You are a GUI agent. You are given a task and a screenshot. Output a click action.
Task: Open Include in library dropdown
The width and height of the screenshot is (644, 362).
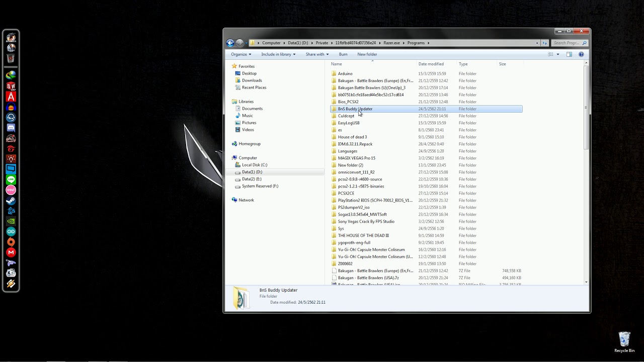(x=278, y=54)
